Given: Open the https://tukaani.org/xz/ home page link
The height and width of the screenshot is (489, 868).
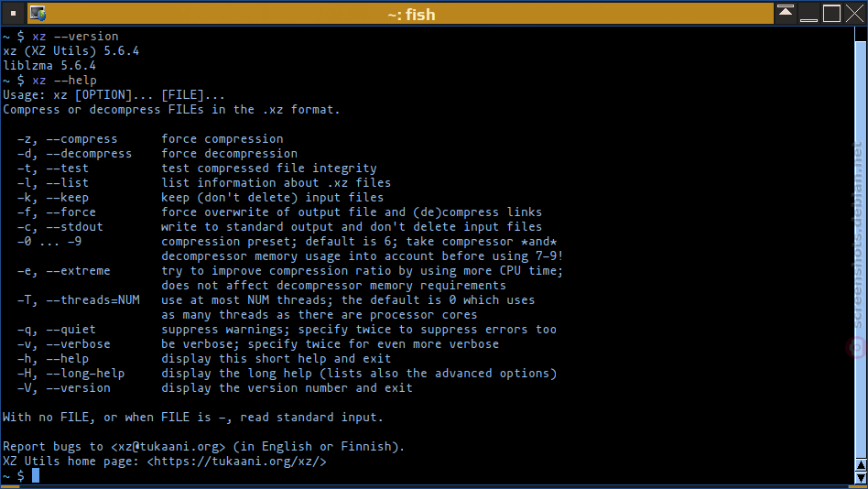Looking at the screenshot, I should click(x=237, y=462).
